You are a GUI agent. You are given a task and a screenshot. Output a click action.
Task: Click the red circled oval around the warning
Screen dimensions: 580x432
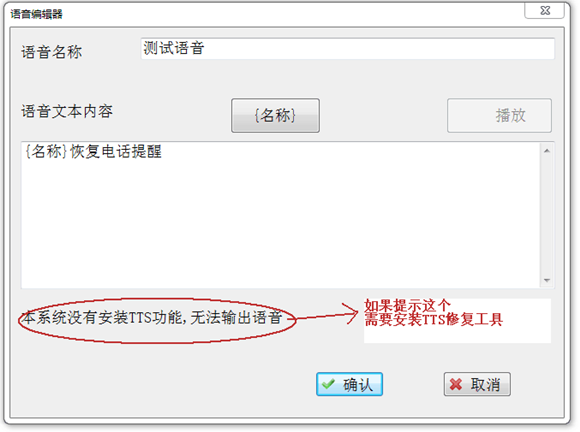tap(157, 320)
